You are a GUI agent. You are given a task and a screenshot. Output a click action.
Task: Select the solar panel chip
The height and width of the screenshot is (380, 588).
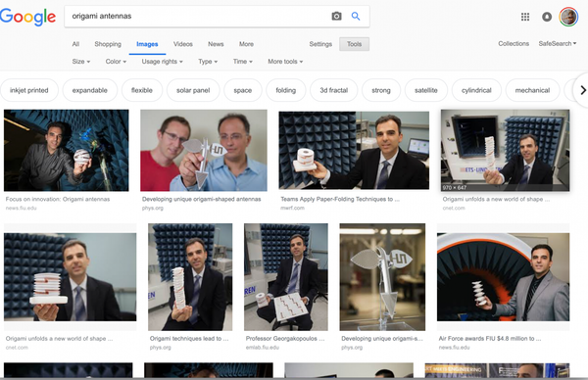pos(193,90)
